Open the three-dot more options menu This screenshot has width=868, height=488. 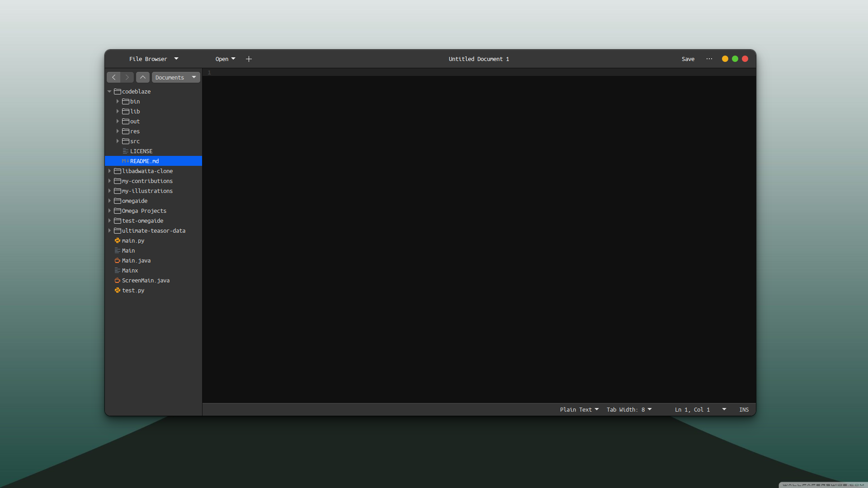(709, 59)
